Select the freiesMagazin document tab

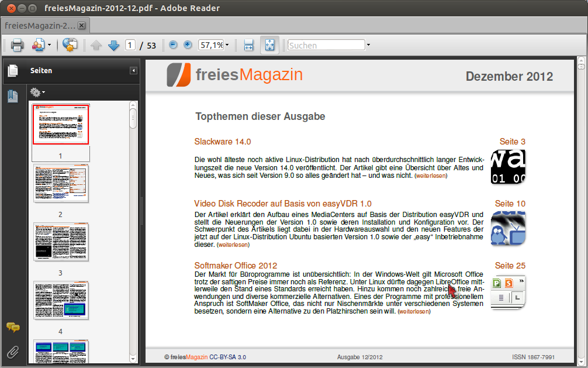click(40, 26)
